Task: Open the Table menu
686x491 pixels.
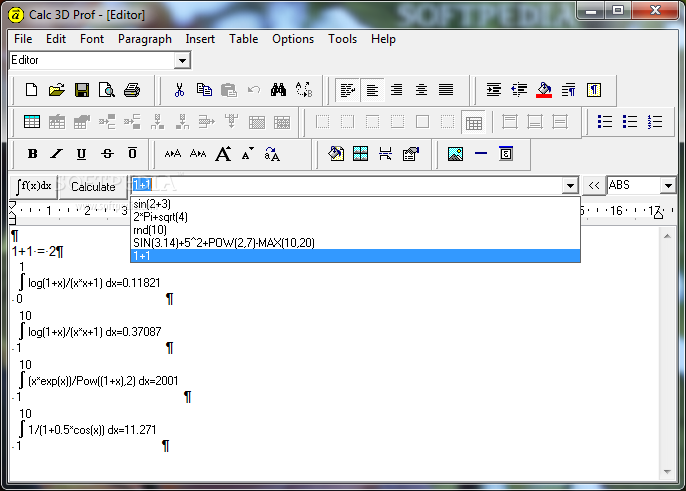Action: [244, 39]
